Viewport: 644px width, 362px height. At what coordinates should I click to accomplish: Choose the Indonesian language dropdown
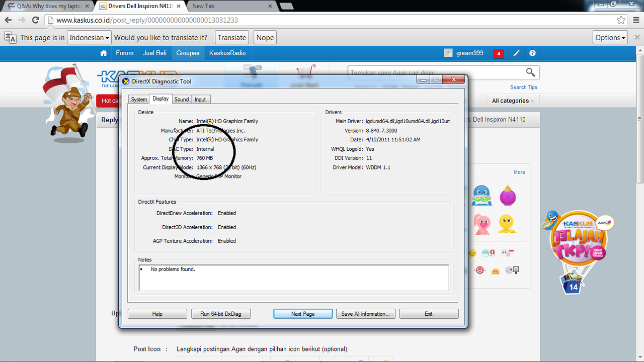pyautogui.click(x=90, y=38)
